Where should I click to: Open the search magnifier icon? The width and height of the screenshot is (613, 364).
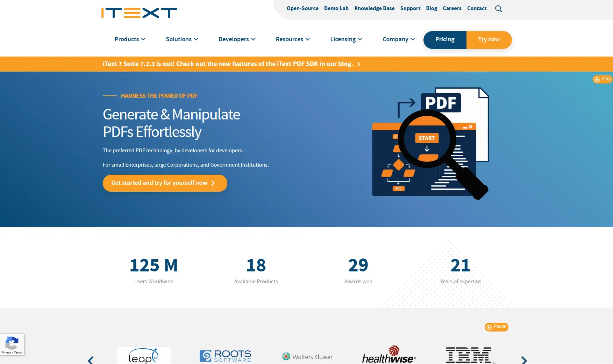point(498,9)
